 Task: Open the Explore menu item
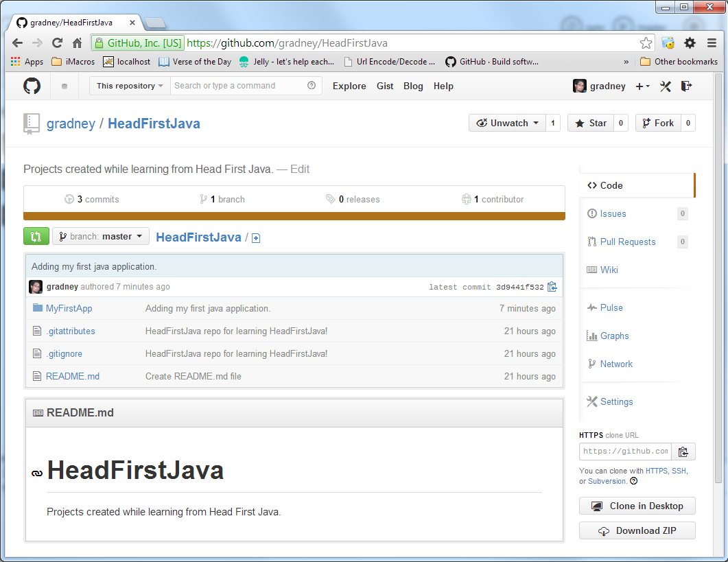point(349,86)
